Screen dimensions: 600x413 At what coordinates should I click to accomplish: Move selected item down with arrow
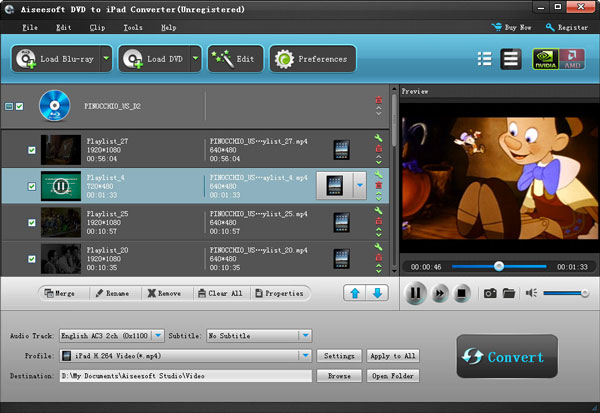[x=377, y=293]
